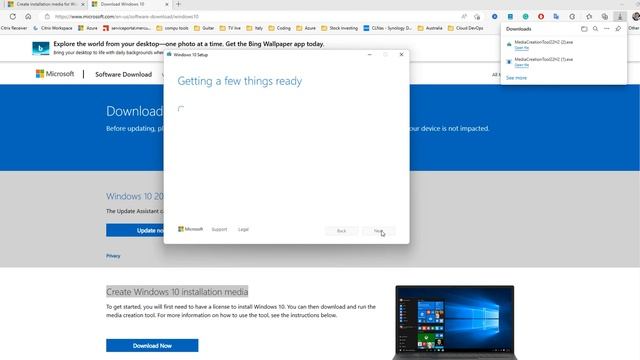Open the shopping icon in address bar
Screen dimensions: 640x360
click(x=477, y=17)
